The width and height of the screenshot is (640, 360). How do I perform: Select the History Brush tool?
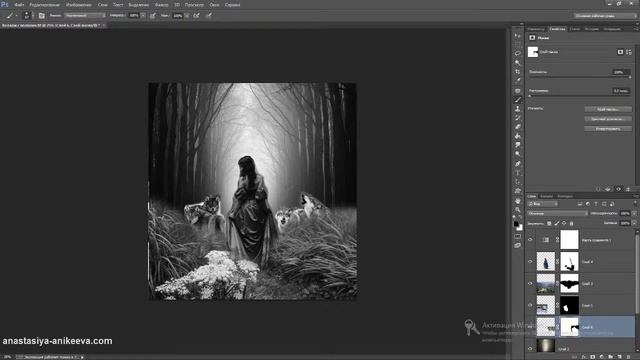coord(518,118)
